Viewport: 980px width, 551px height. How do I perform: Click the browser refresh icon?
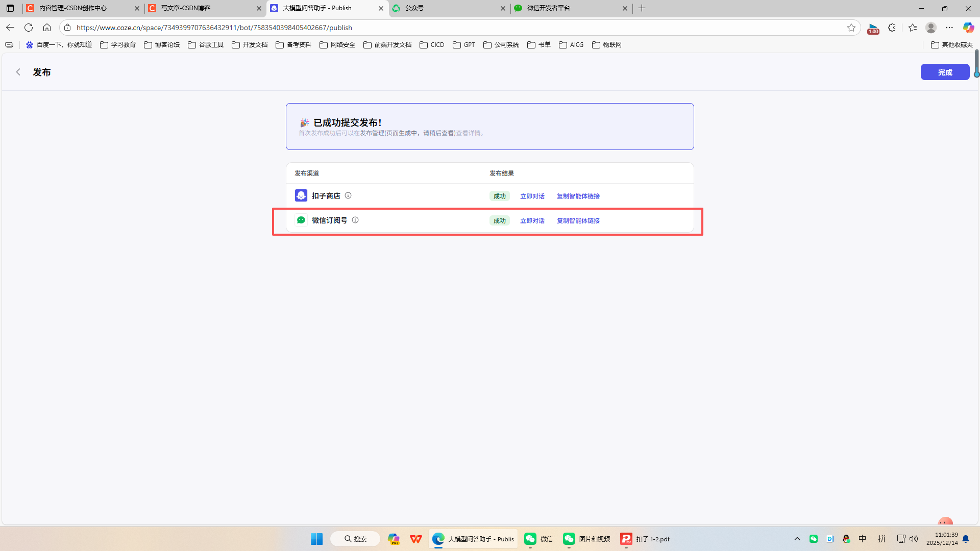(29, 28)
